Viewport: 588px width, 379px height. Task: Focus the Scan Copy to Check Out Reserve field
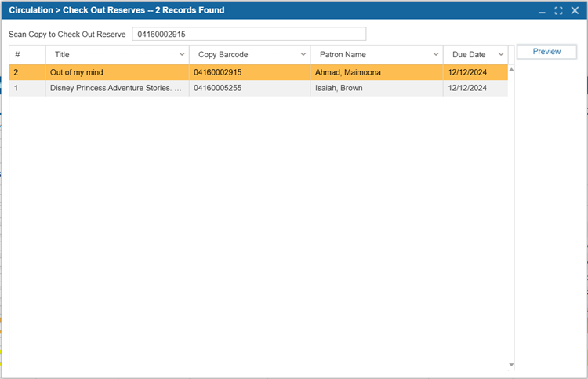point(249,35)
